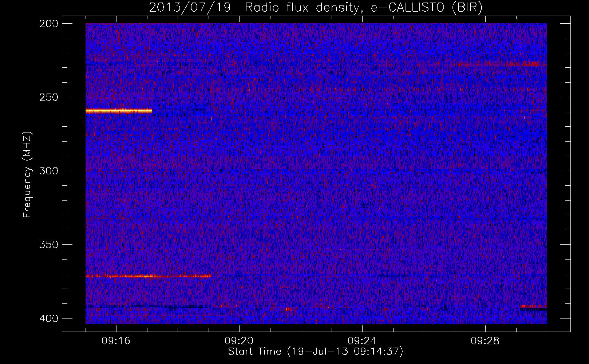
Task: Select the 300 frequency tick label
Action: 48,171
